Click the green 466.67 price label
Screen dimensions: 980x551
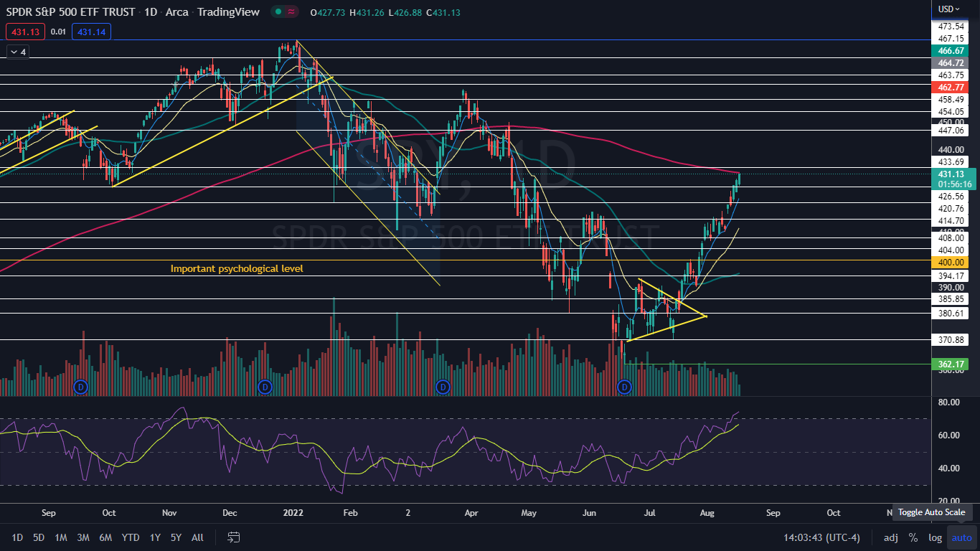(951, 51)
